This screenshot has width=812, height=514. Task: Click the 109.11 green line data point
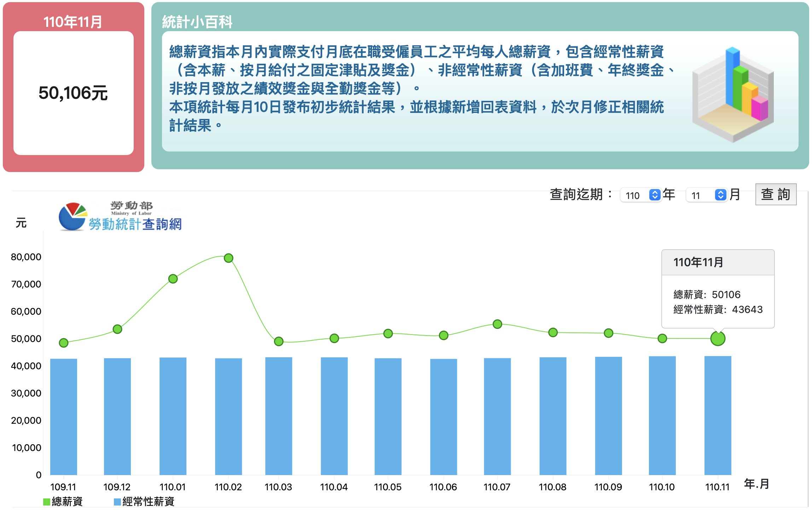click(64, 343)
